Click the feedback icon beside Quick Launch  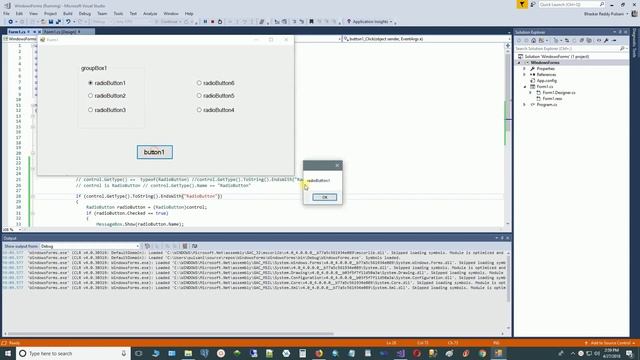click(x=533, y=4)
